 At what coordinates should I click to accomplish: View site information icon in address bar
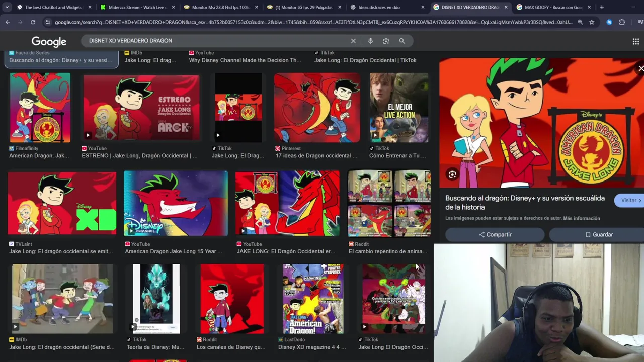[x=48, y=22]
